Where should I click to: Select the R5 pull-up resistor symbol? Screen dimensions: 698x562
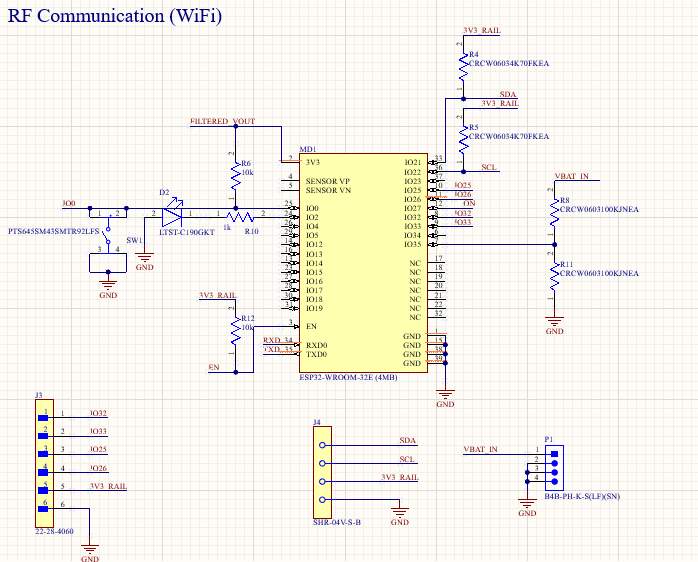pos(463,140)
